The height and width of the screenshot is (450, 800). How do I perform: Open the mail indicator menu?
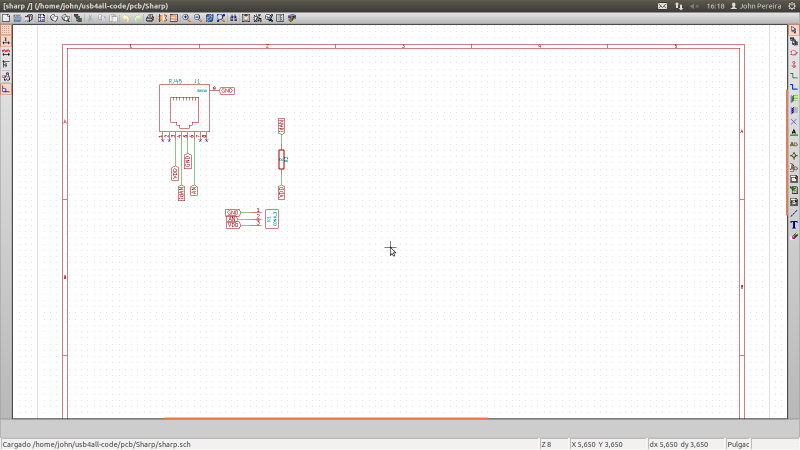tap(663, 6)
